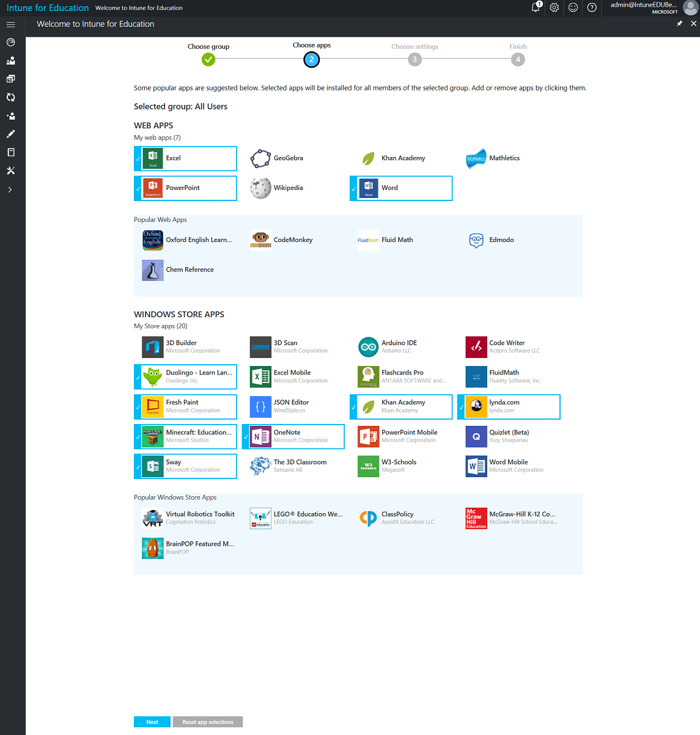Add the Code Writer app
The image size is (700, 735).
[x=509, y=347]
